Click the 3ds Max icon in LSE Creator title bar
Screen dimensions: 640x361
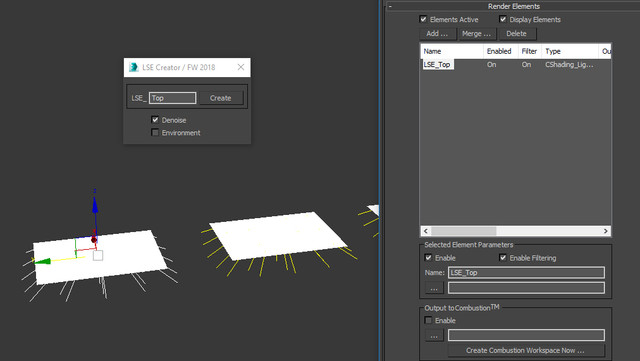133,67
